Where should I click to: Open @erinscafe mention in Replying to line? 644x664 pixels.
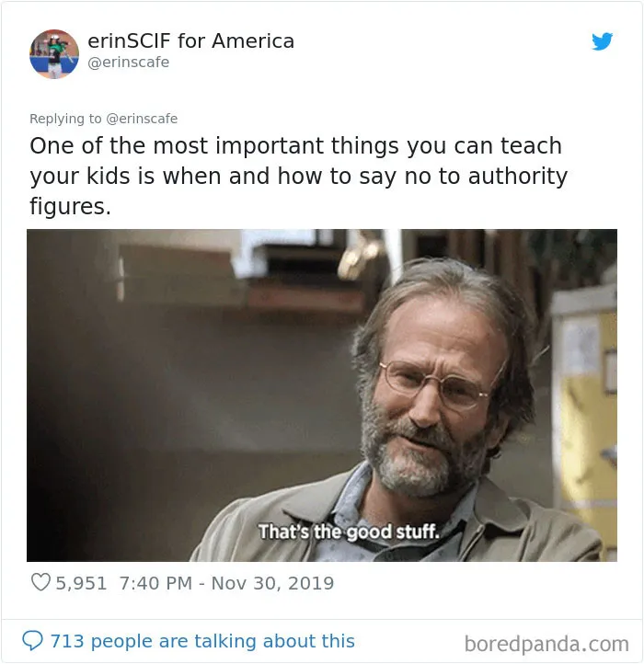(142, 119)
